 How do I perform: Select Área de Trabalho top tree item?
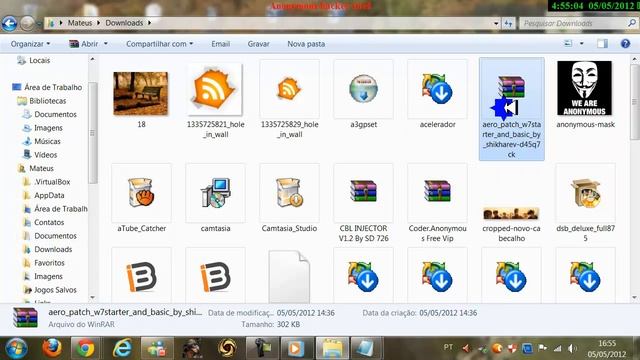tap(53, 87)
